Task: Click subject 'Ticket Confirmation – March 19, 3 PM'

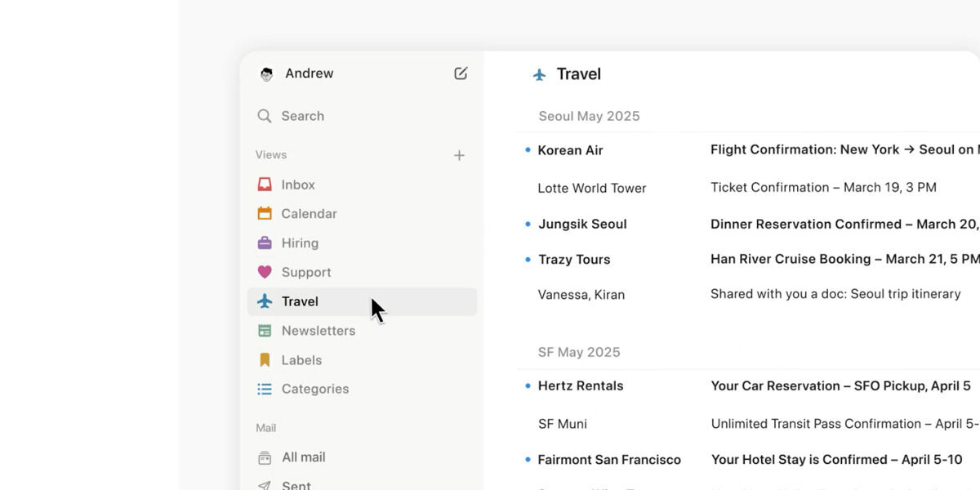Action: pyautogui.click(x=823, y=187)
